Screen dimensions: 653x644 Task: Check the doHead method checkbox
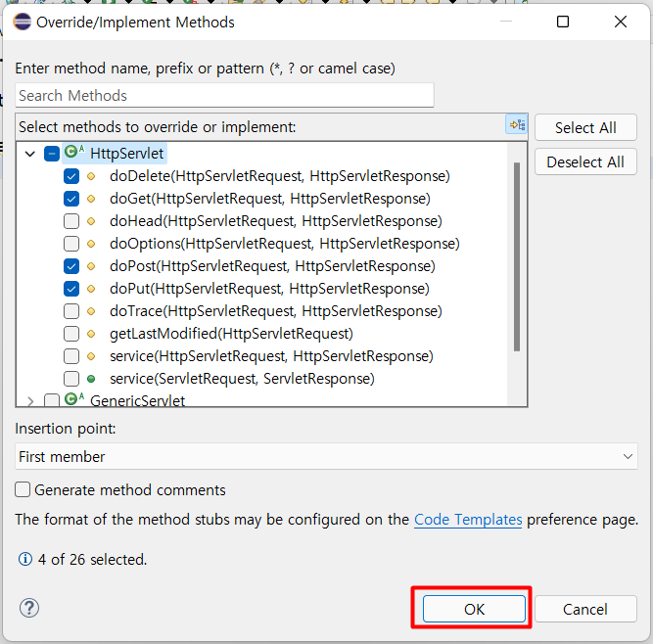click(71, 221)
